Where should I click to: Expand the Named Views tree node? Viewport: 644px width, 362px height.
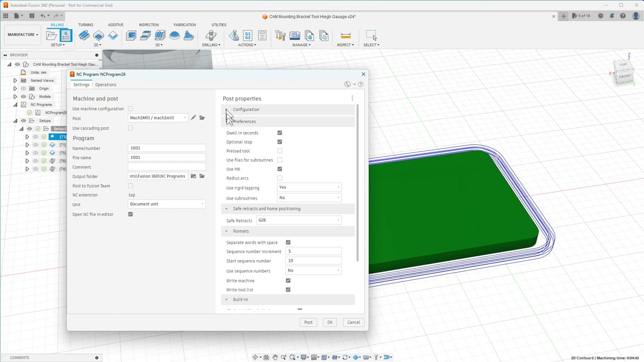15,80
